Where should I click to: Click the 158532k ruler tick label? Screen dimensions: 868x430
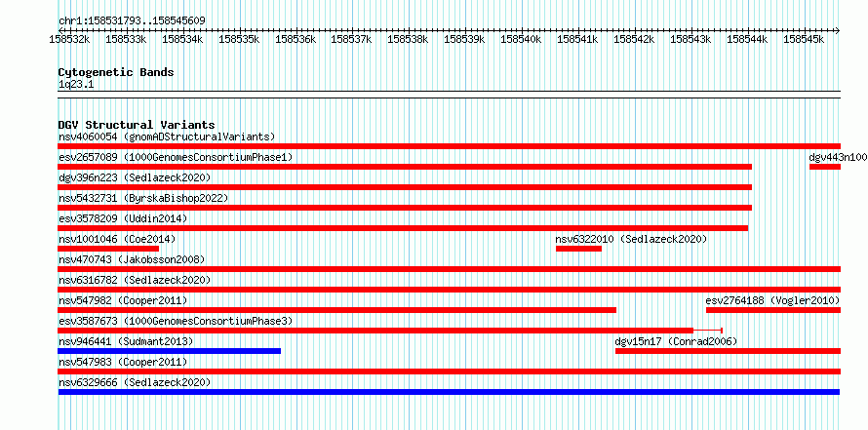70,39
